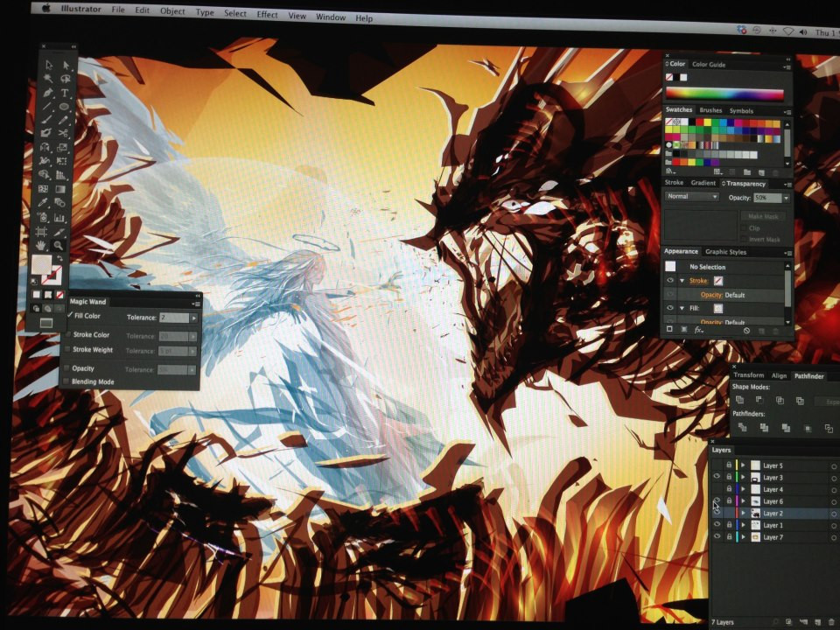
Task: Click the Unite shape mode icon
Action: 740,400
